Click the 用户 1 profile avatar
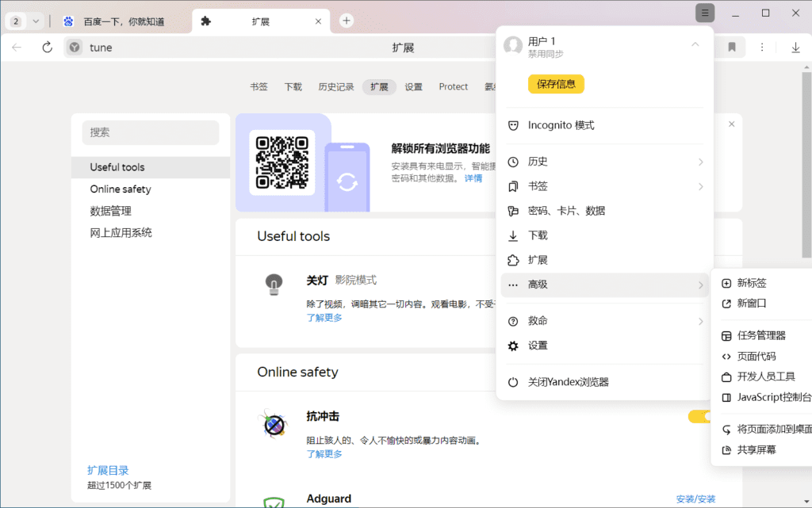The image size is (812, 508). pos(513,45)
